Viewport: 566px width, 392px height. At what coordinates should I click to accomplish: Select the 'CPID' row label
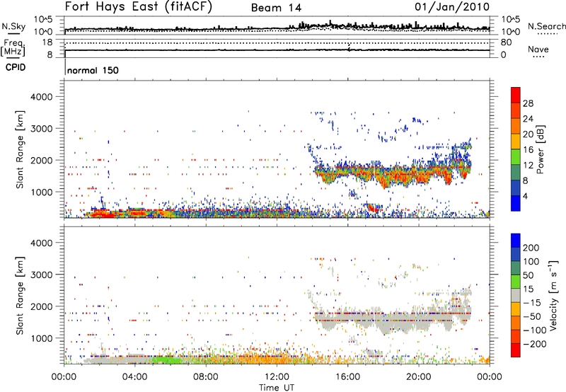(x=16, y=67)
